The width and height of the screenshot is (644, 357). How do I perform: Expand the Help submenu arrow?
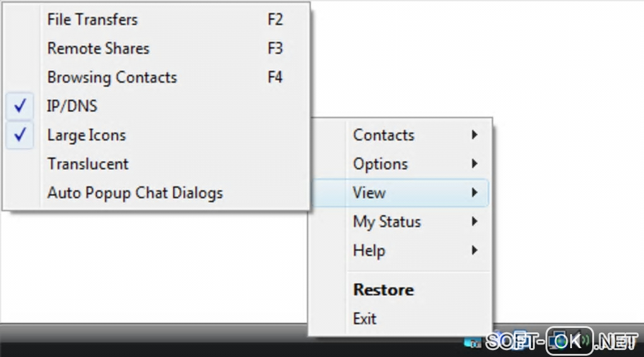pos(475,251)
